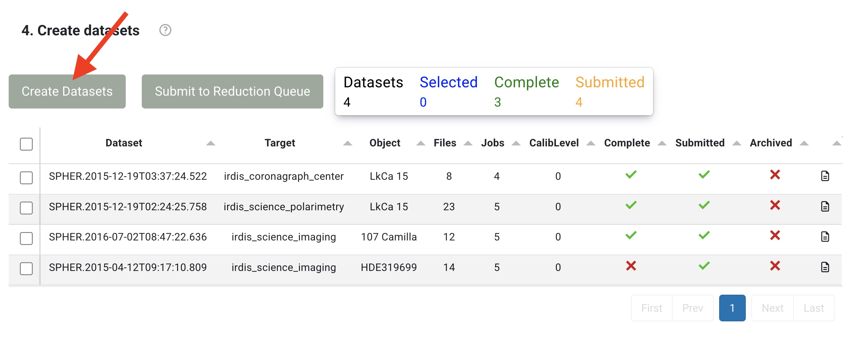Click Files value 23
The width and height of the screenshot is (868, 339).
point(449,207)
